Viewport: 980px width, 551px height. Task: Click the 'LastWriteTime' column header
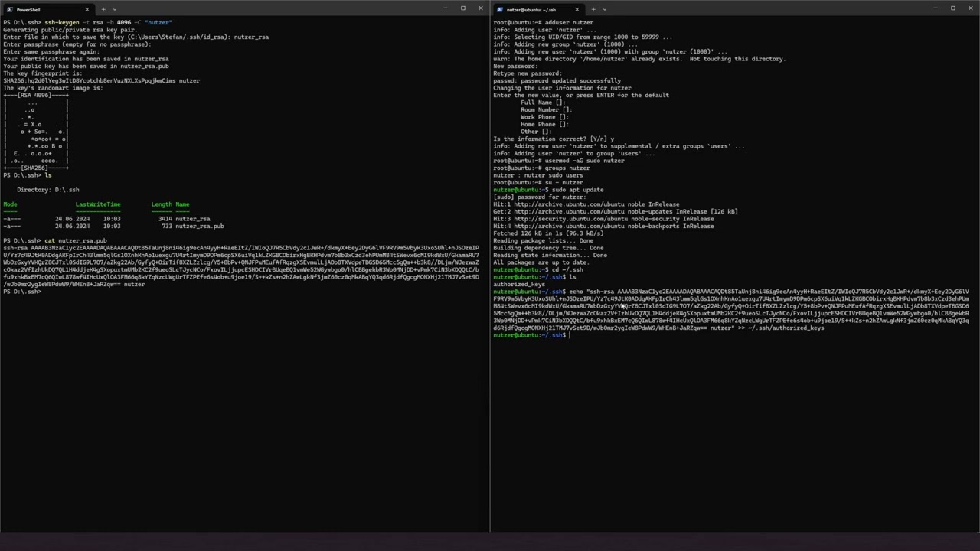click(x=97, y=204)
